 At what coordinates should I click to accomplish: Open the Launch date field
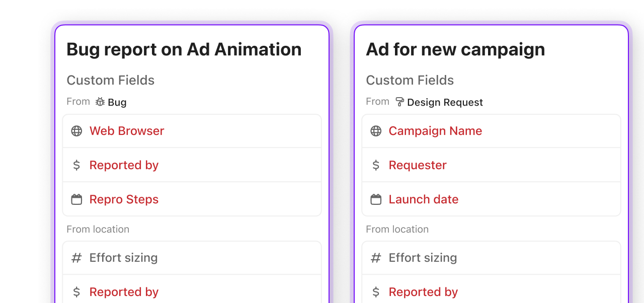491,199
